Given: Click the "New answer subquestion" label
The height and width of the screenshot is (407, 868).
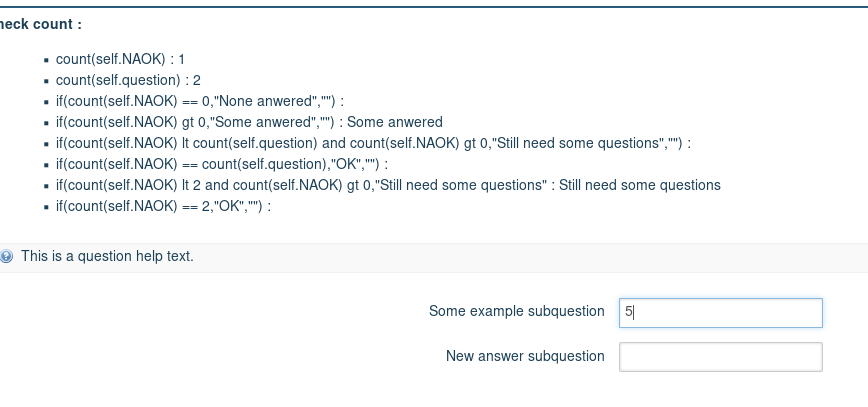Looking at the screenshot, I should 525,356.
